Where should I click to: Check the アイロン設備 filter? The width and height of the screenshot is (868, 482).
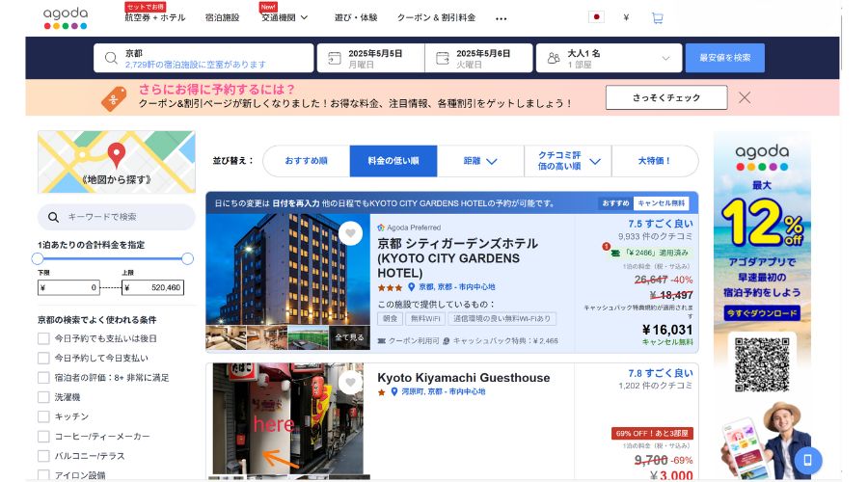(x=43, y=475)
